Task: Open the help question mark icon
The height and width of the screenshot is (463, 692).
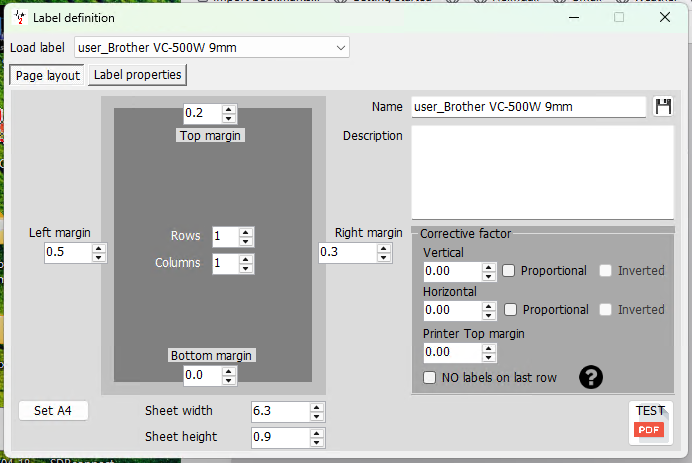Action: click(590, 377)
